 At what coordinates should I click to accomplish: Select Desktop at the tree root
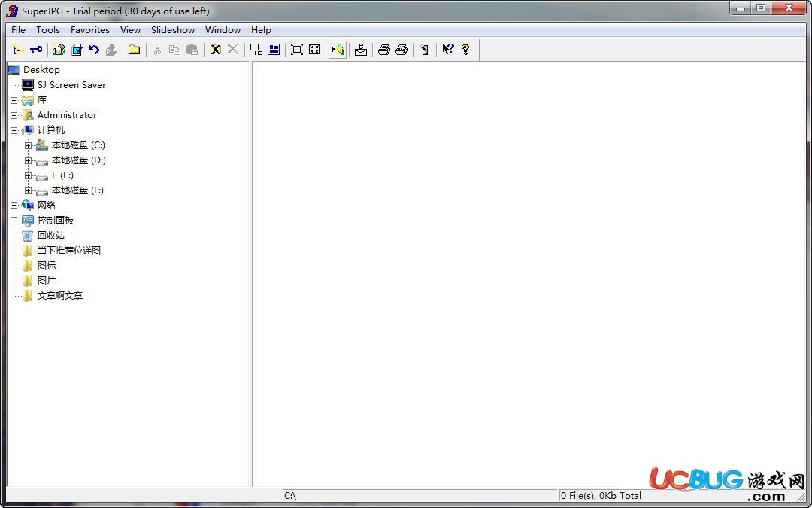point(41,70)
